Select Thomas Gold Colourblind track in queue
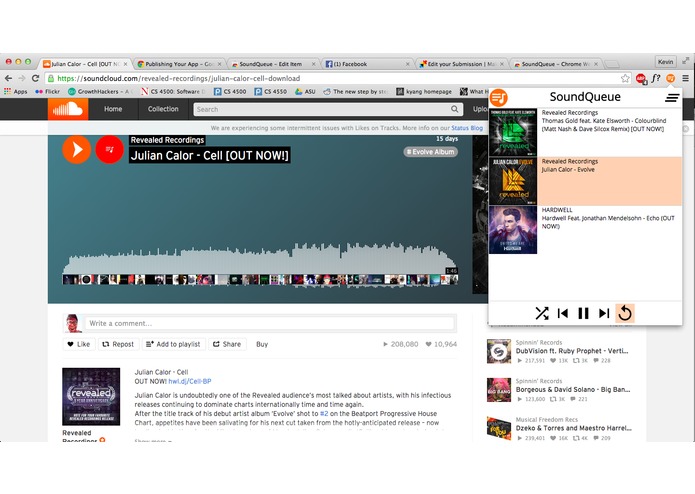695x494 pixels. tap(585, 132)
